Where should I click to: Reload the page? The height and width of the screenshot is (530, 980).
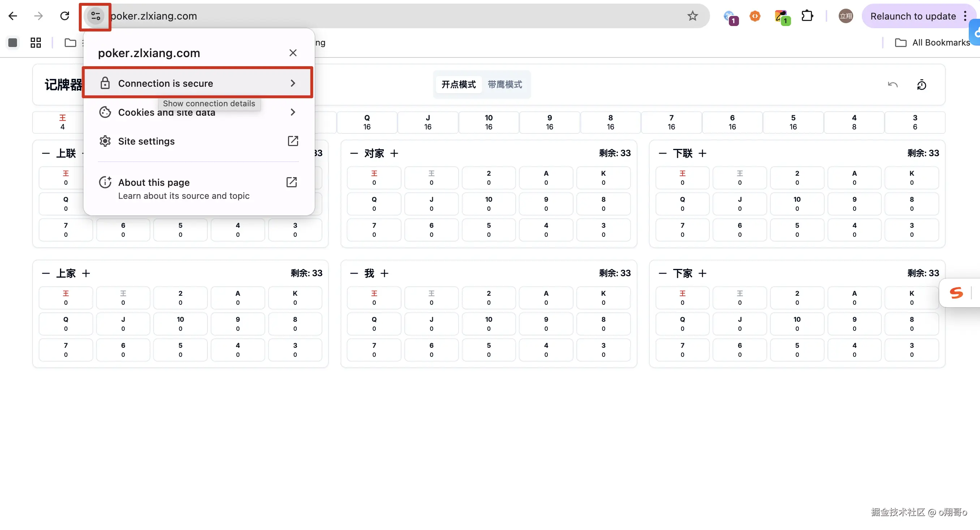(65, 16)
